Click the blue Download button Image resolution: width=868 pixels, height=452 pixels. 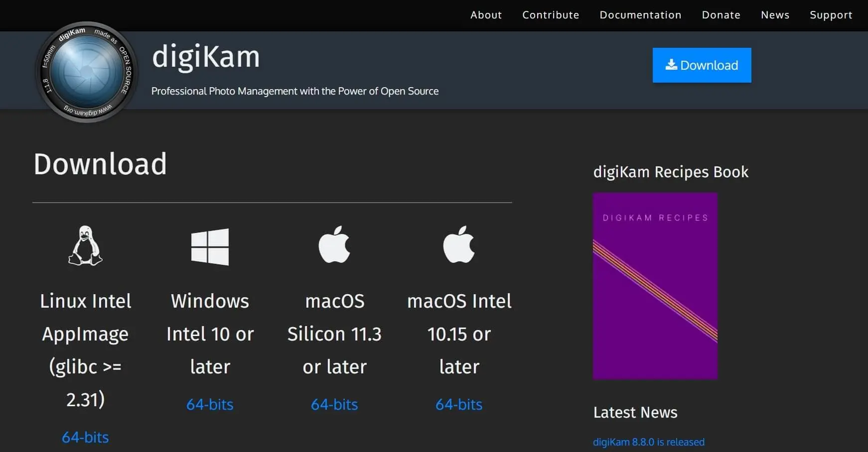(702, 65)
